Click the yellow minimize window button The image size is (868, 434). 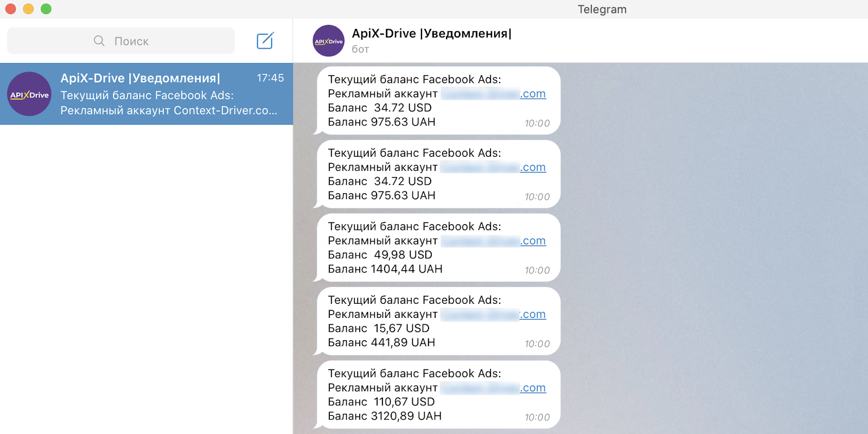(x=28, y=9)
